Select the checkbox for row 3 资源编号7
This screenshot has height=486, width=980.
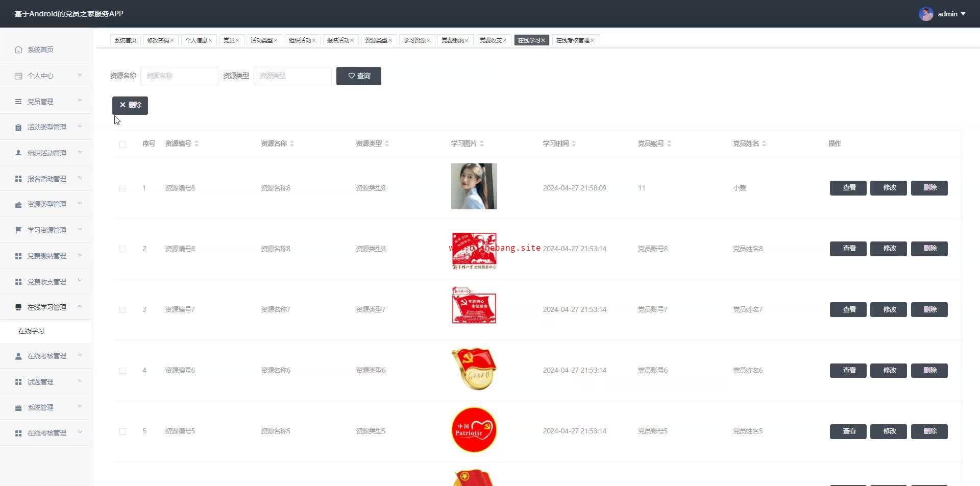122,309
